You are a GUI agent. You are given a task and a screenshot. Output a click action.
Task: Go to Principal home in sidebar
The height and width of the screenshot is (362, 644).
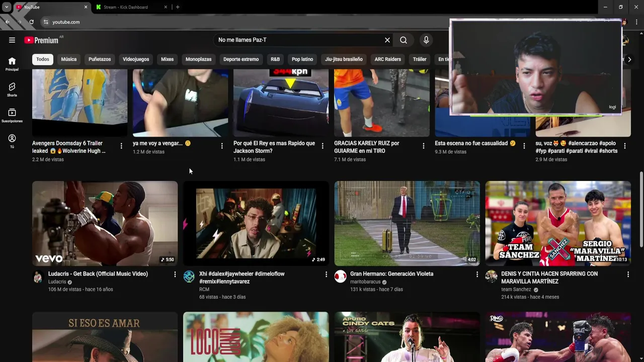12,64
